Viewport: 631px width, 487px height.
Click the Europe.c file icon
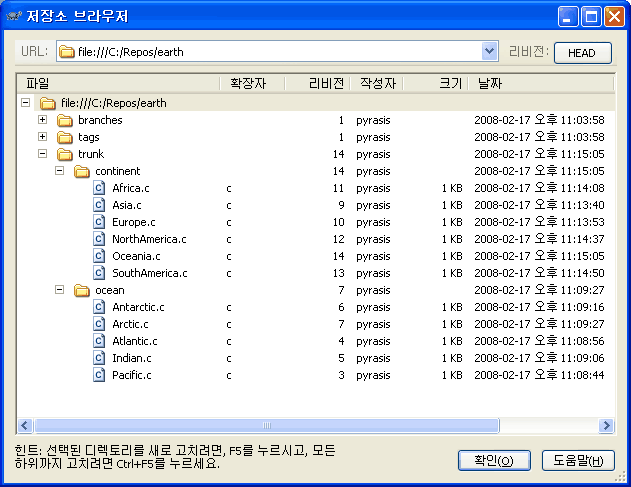pyautogui.click(x=100, y=222)
